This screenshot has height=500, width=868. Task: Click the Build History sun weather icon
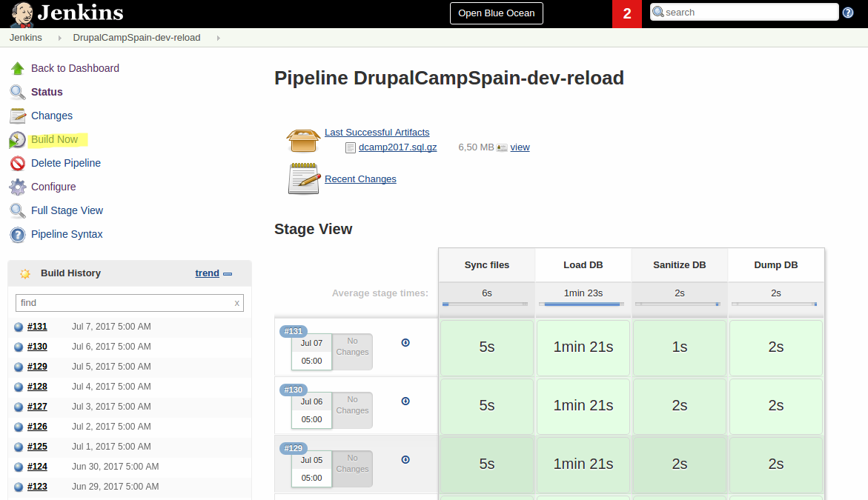click(x=25, y=273)
